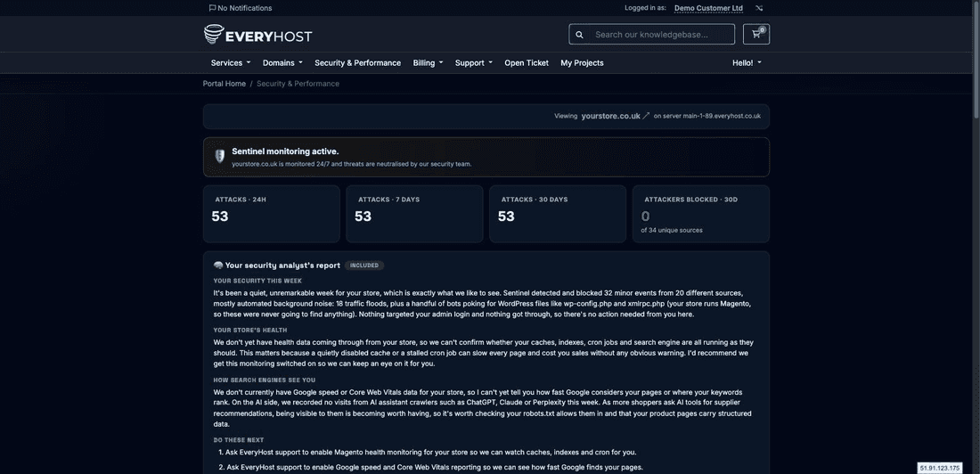Expand the Billing dropdown menu
The width and height of the screenshot is (980, 474).
429,62
